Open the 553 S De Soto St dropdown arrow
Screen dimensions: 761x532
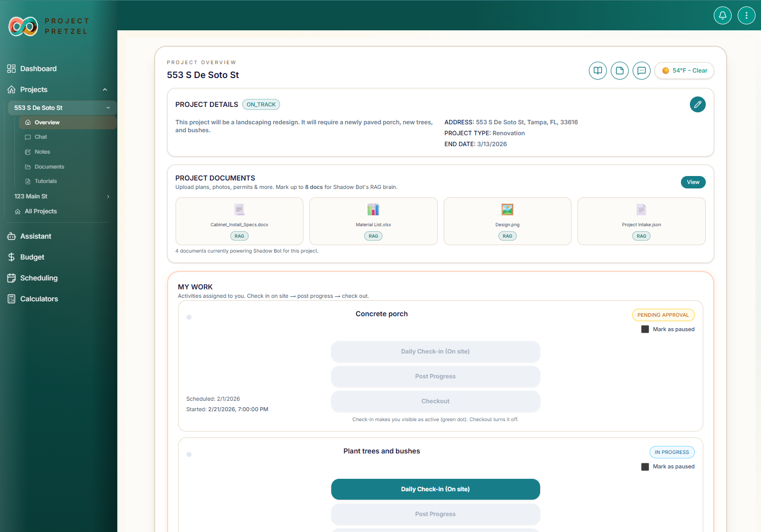[x=108, y=107]
